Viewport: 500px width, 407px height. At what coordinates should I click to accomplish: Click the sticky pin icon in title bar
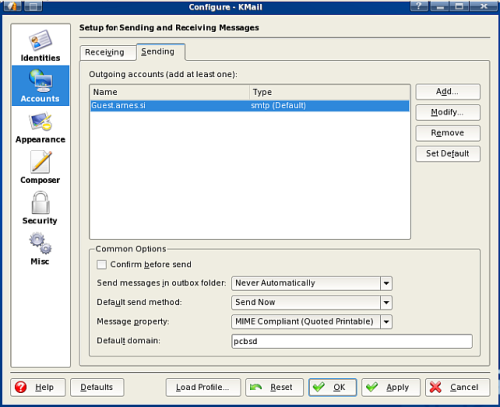tap(33, 6)
